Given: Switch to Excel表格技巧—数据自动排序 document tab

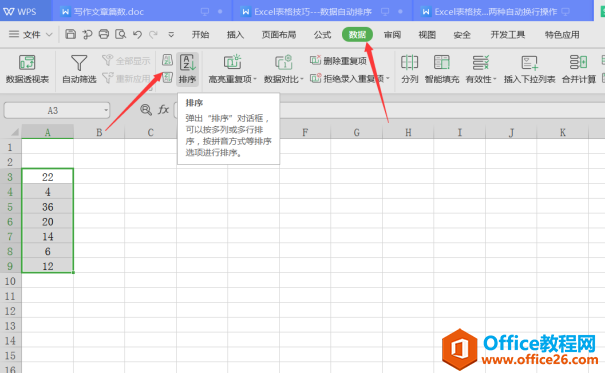Looking at the screenshot, I should 323,12.
